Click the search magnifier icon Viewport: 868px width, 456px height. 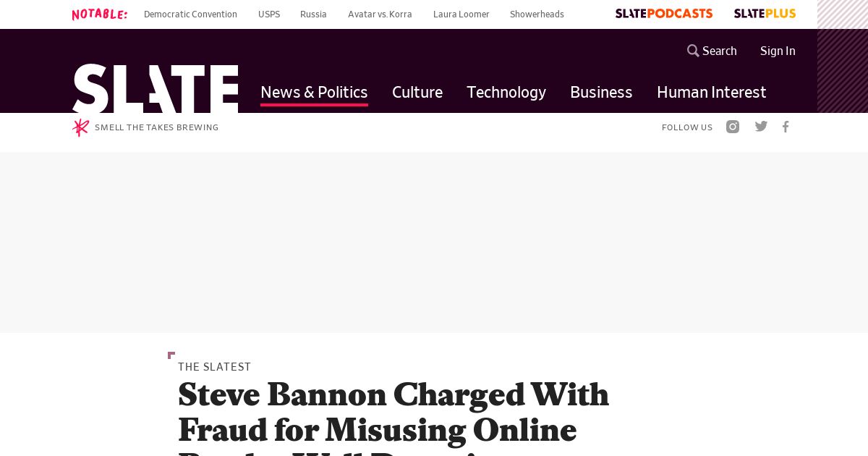point(693,51)
